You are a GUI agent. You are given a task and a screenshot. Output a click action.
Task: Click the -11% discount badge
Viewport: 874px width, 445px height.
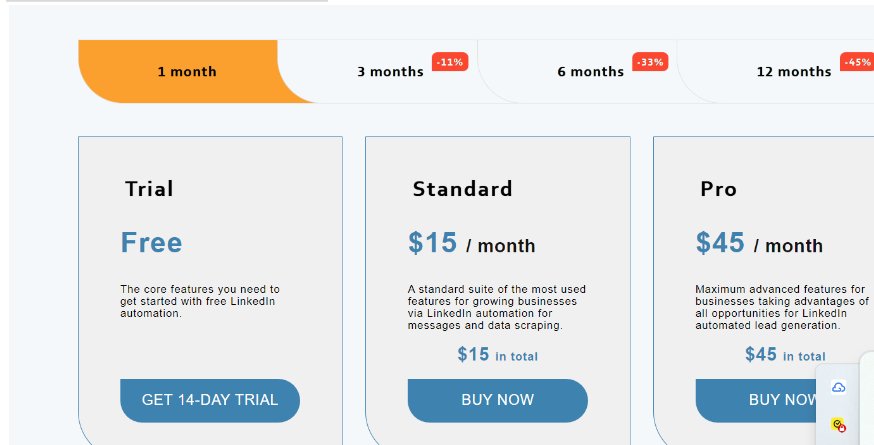coord(450,62)
